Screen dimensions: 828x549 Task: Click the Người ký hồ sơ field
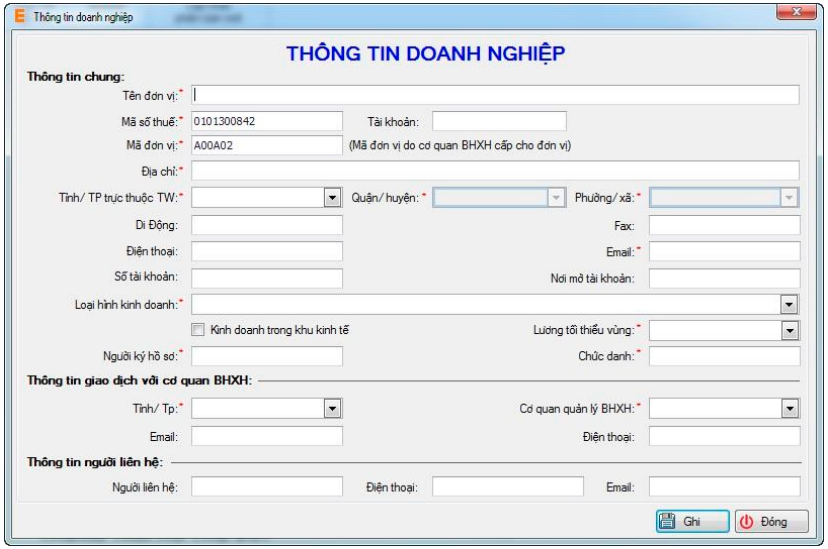(x=266, y=356)
